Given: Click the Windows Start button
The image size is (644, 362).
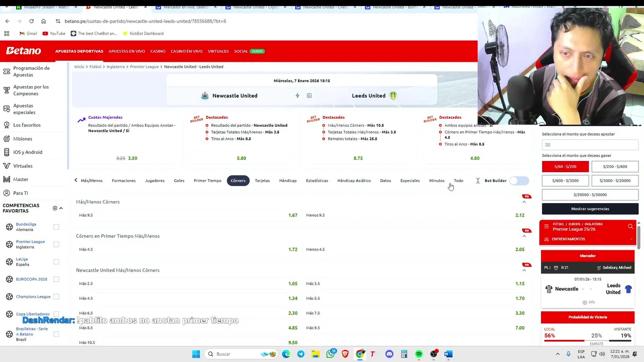Looking at the screenshot, I should click(x=196, y=354).
